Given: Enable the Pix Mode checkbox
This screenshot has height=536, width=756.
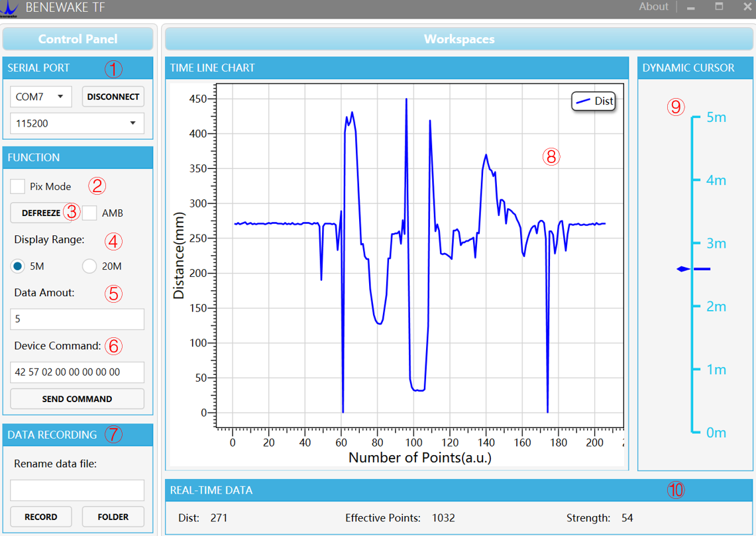Looking at the screenshot, I should click(x=18, y=186).
